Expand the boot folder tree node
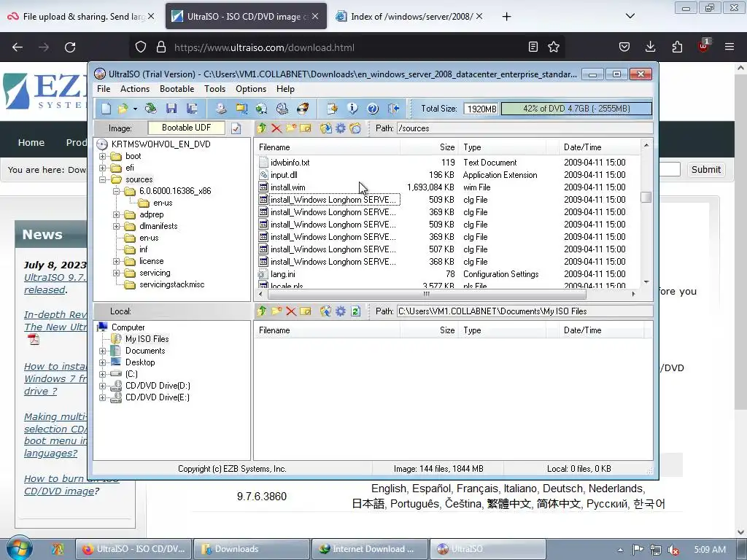 pos(102,156)
